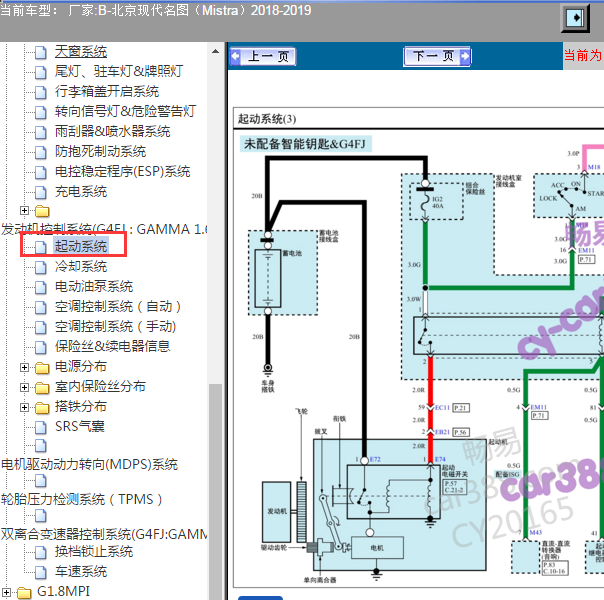Viewport: 604px width, 600px height.
Task: Expand the 搭铁分布 folder
Action: click(x=24, y=407)
